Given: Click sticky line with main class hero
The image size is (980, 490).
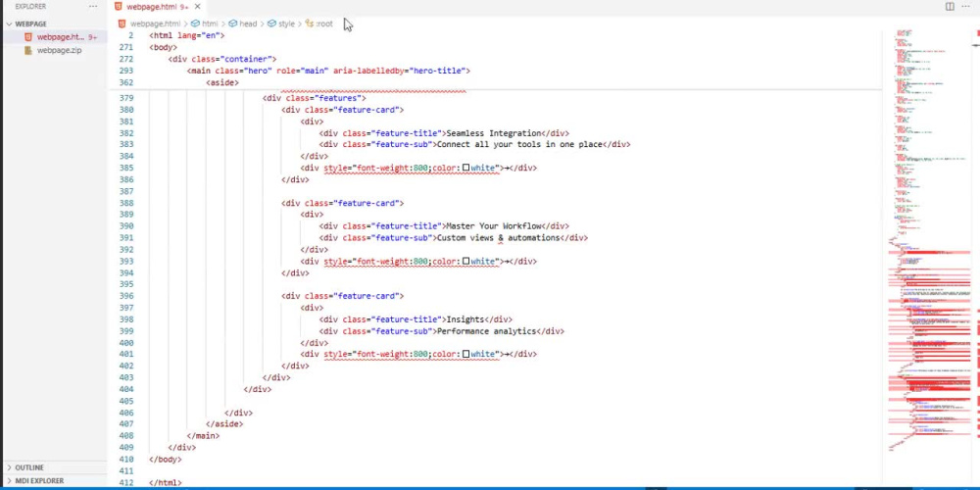Looking at the screenshot, I should (x=328, y=71).
